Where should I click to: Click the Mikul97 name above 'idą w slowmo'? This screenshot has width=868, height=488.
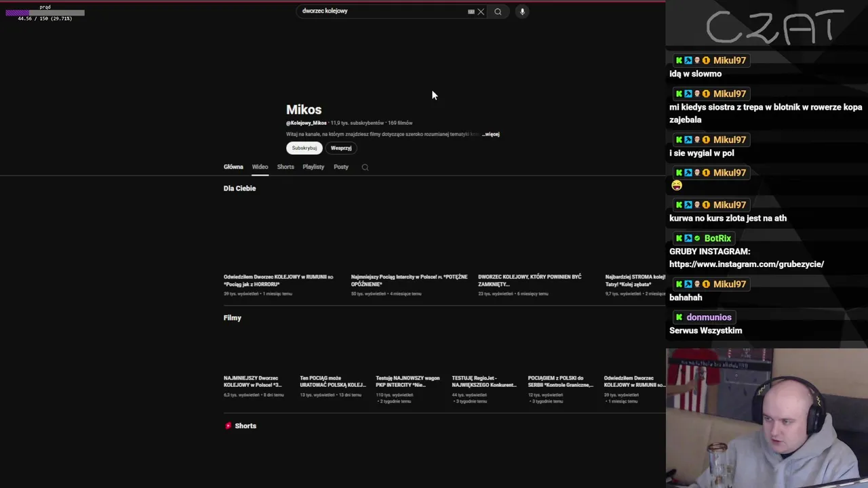click(x=730, y=60)
